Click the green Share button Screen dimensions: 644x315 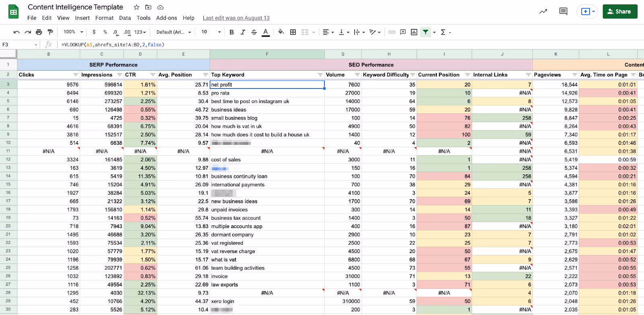tap(620, 12)
